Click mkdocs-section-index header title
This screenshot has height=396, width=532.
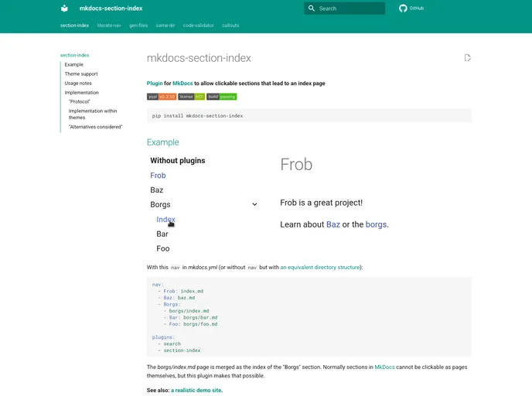click(111, 9)
